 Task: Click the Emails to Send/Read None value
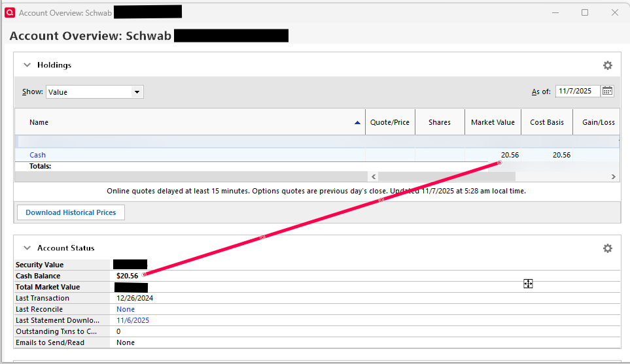(126, 342)
